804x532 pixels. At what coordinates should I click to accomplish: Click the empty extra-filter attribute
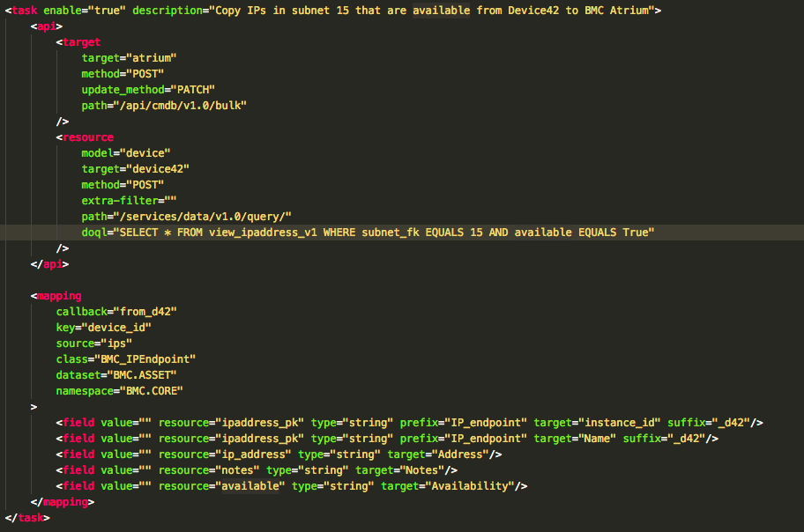(x=129, y=201)
